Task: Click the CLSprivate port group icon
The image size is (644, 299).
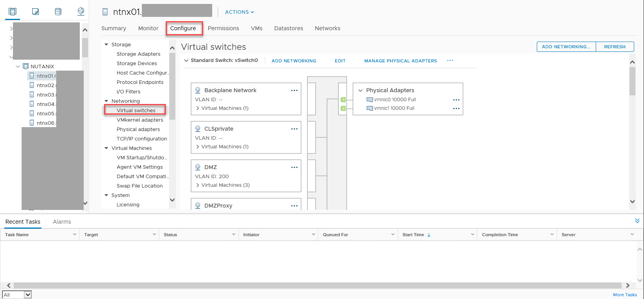Action: [198, 129]
